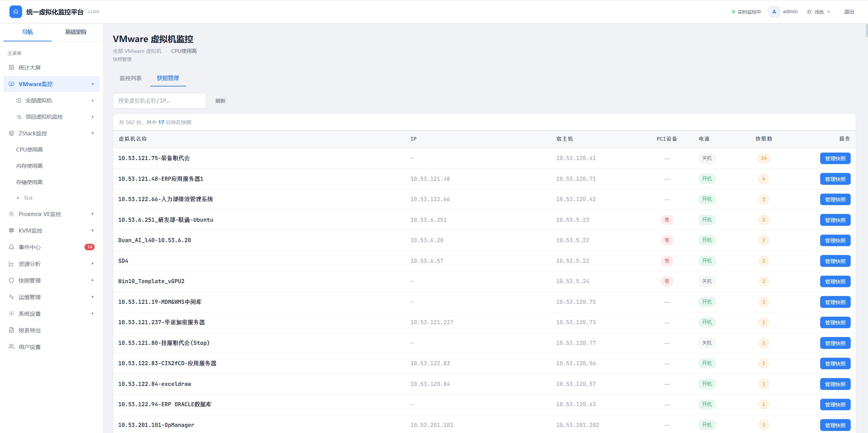Click the 刷新 button
Viewport: 868px width, 433px height.
[x=220, y=101]
